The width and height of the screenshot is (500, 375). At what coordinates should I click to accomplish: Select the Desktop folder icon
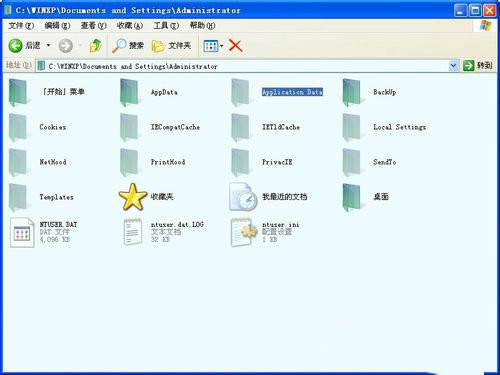(352, 197)
